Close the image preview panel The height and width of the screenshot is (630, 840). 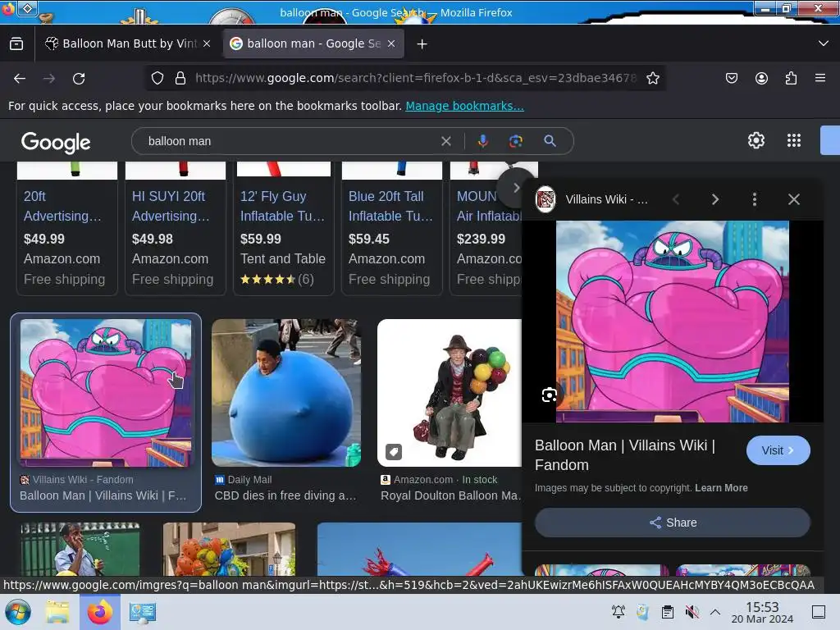coord(794,199)
